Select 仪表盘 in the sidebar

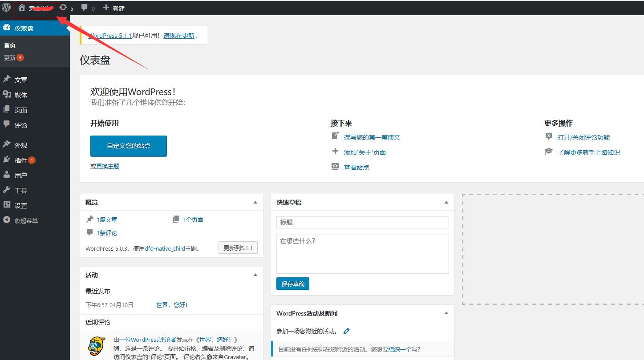[35, 28]
